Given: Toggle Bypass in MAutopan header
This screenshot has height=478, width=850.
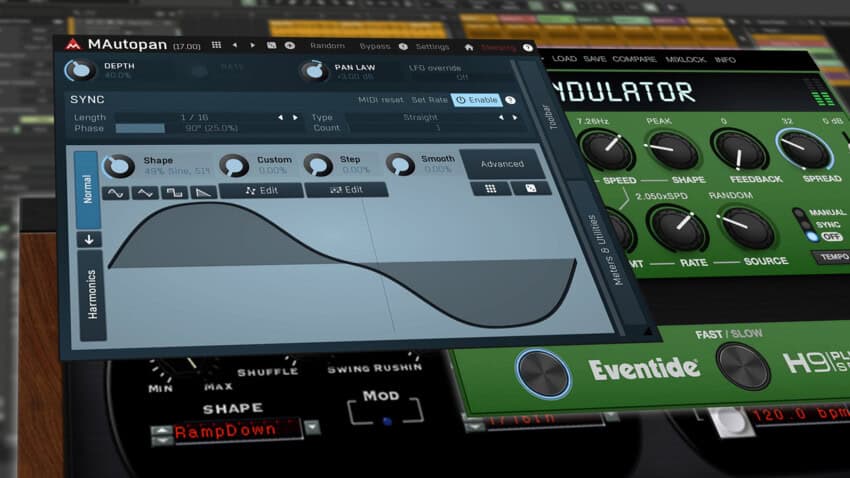Looking at the screenshot, I should pos(375,46).
